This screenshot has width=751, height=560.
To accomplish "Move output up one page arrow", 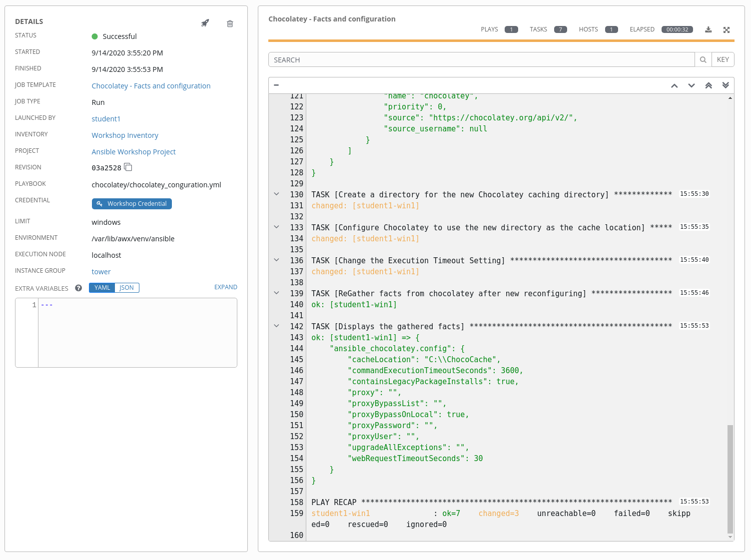I will (x=674, y=85).
